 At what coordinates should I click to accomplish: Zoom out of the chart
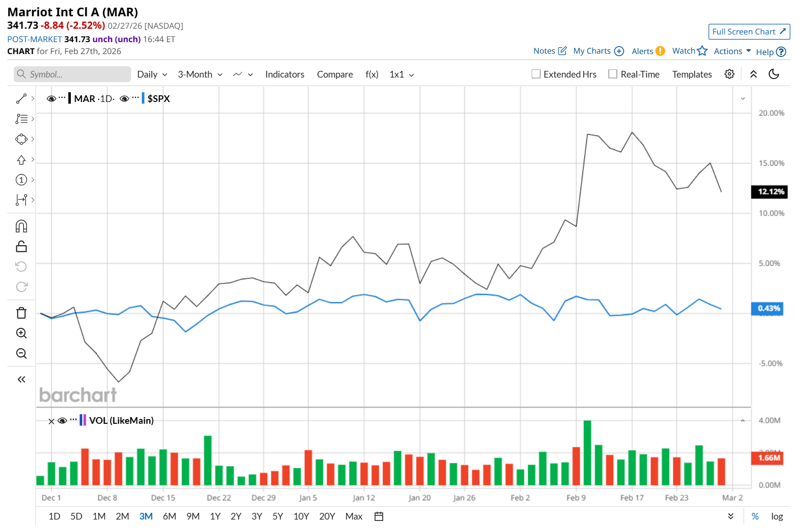[21, 353]
